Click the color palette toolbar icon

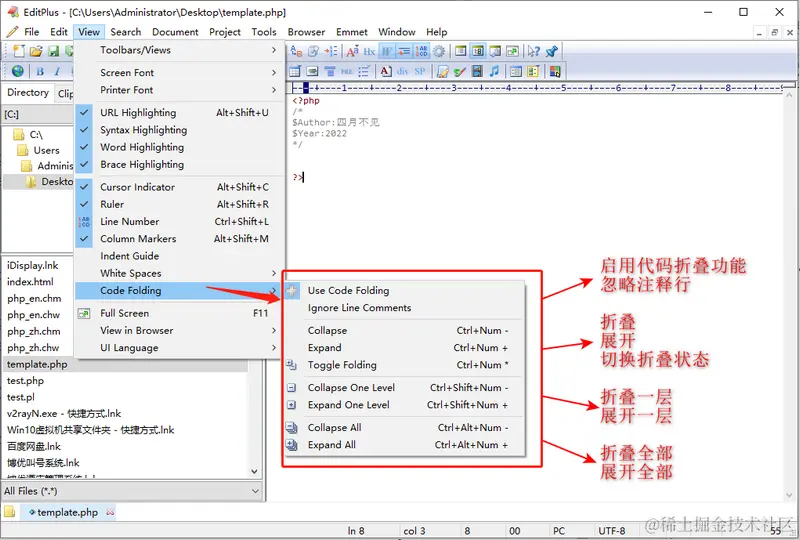pyautogui.click(x=555, y=71)
